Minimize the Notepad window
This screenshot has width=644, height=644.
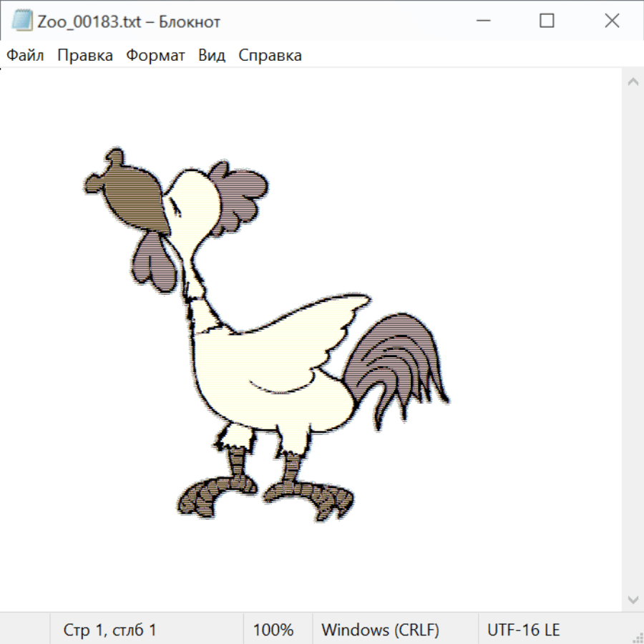[482, 21]
